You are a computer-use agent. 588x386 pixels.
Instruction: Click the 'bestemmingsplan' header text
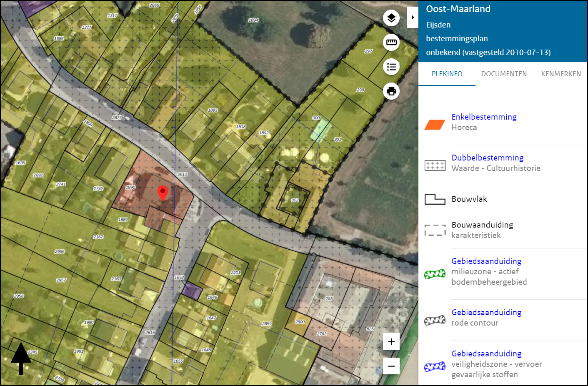(457, 38)
